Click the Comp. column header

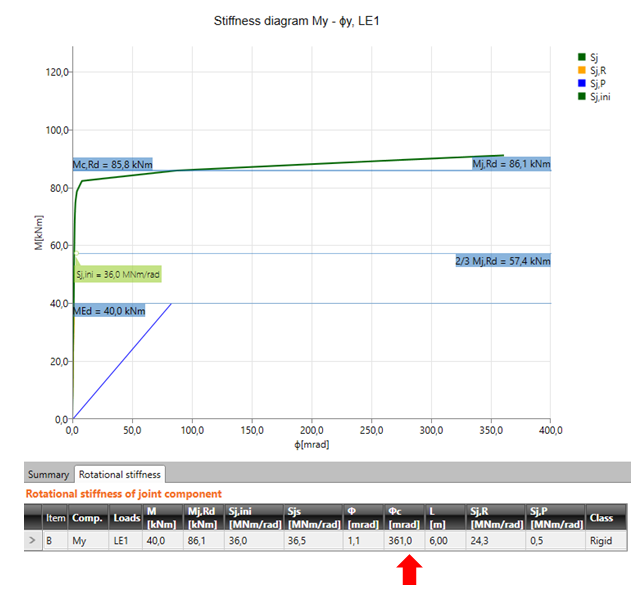click(88, 518)
